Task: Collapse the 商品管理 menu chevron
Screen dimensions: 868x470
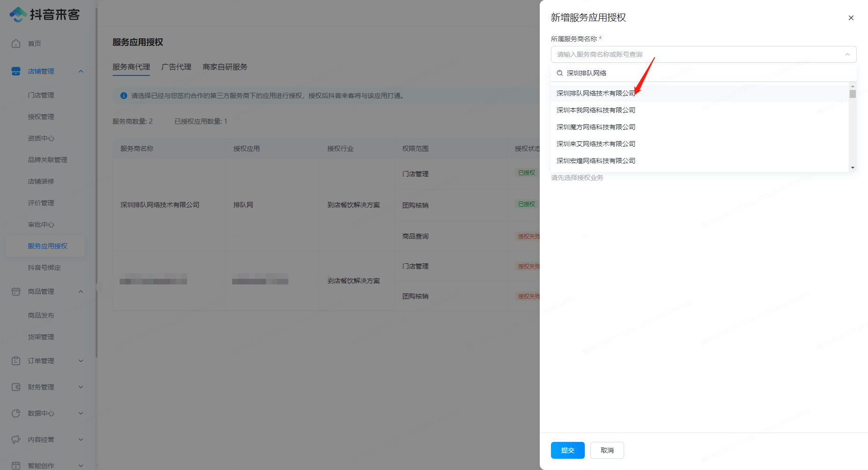Action: [81, 291]
